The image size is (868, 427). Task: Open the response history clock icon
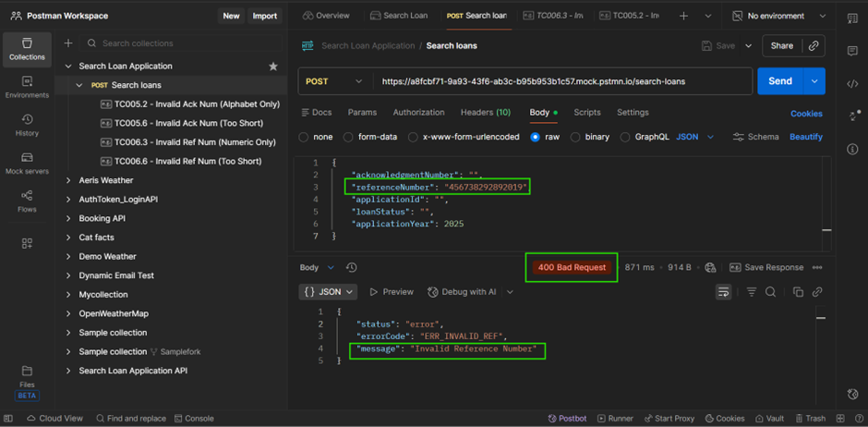[x=352, y=267]
